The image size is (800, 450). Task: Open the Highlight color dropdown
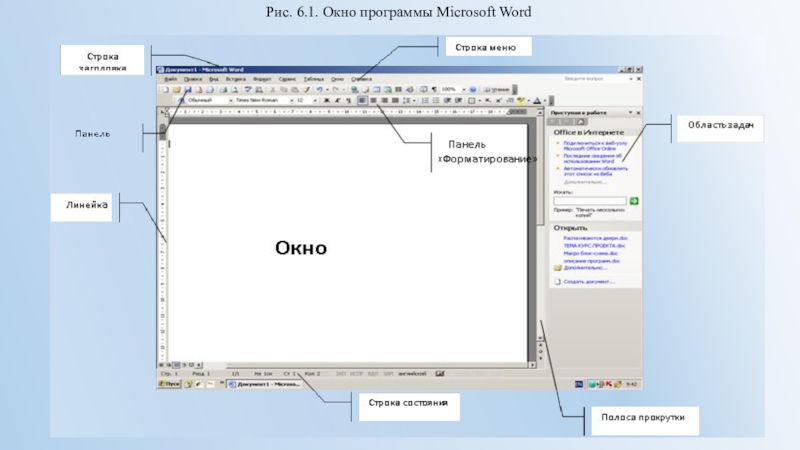pyautogui.click(x=529, y=101)
